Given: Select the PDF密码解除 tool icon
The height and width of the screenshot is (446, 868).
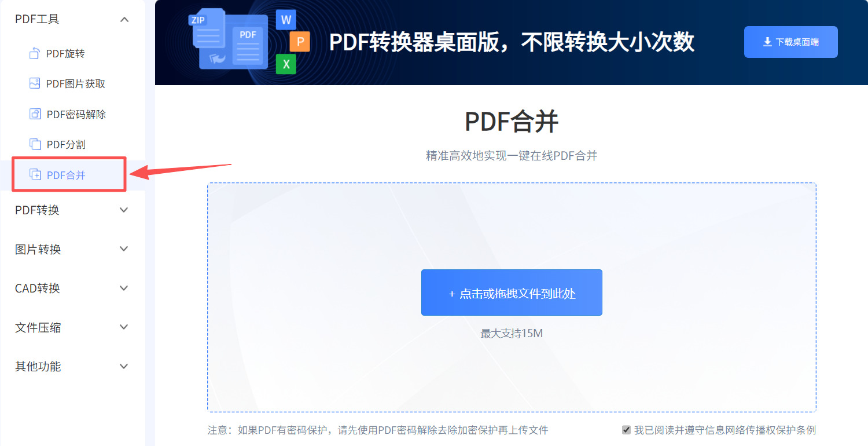Looking at the screenshot, I should point(34,114).
